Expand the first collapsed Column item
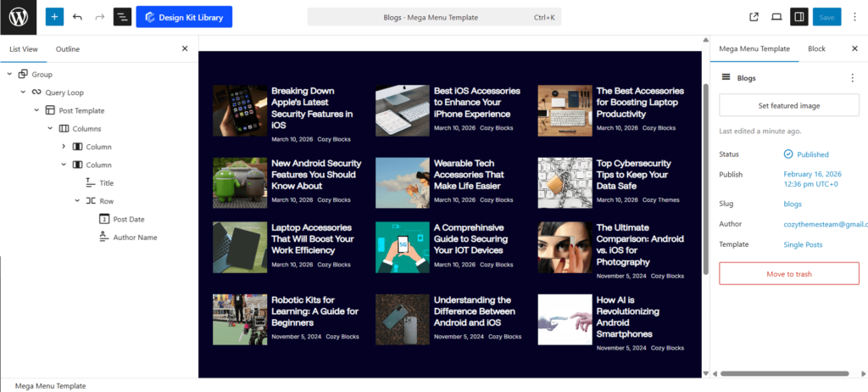 [64, 147]
